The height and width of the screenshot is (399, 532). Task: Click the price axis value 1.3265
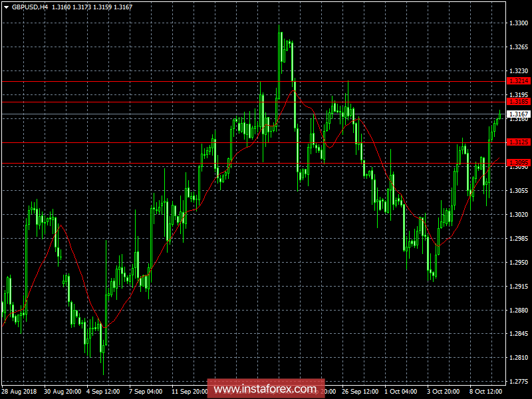click(x=519, y=47)
